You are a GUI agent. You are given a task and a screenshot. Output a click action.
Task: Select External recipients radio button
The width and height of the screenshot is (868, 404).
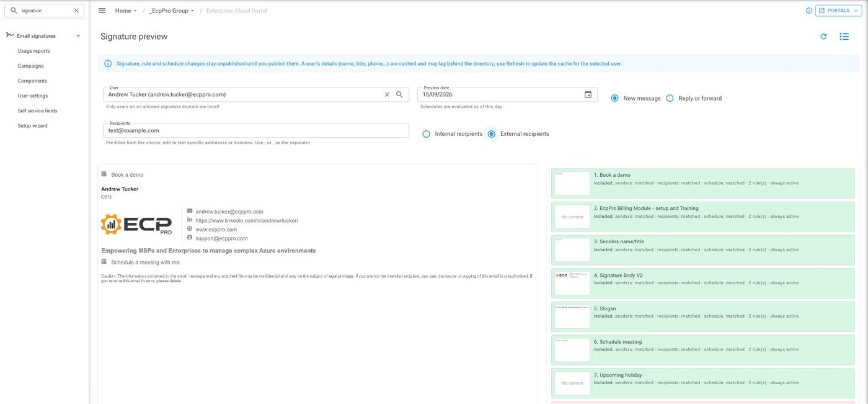(x=492, y=133)
